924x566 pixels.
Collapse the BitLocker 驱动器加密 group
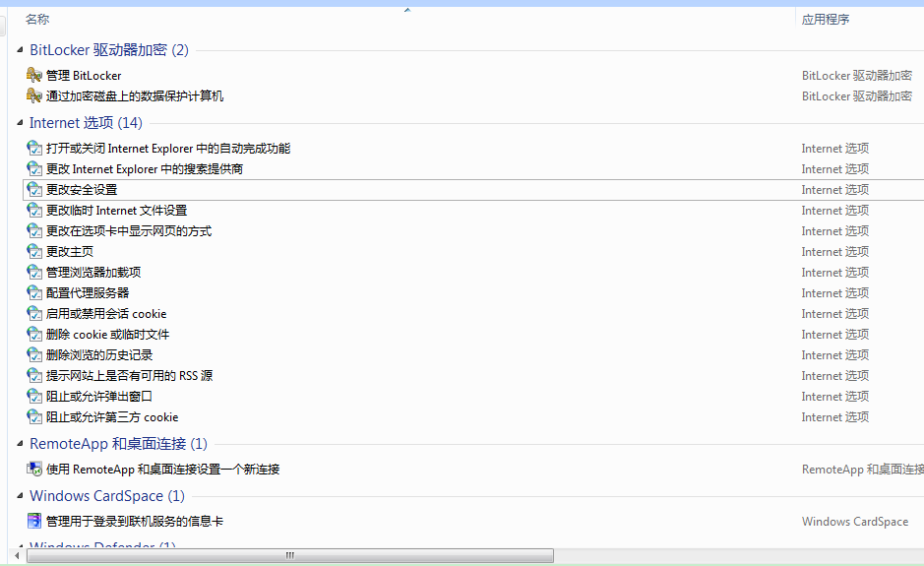click(x=20, y=50)
